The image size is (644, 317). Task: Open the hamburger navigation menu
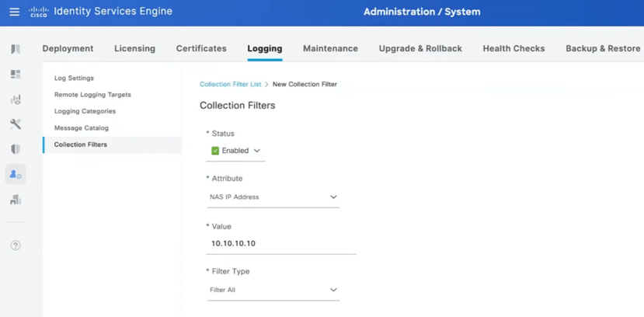point(15,12)
